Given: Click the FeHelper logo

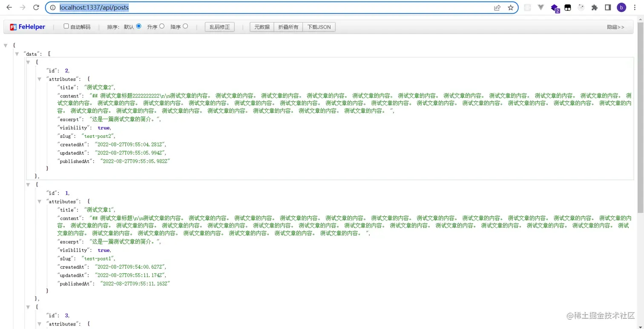Looking at the screenshot, I should [28, 27].
